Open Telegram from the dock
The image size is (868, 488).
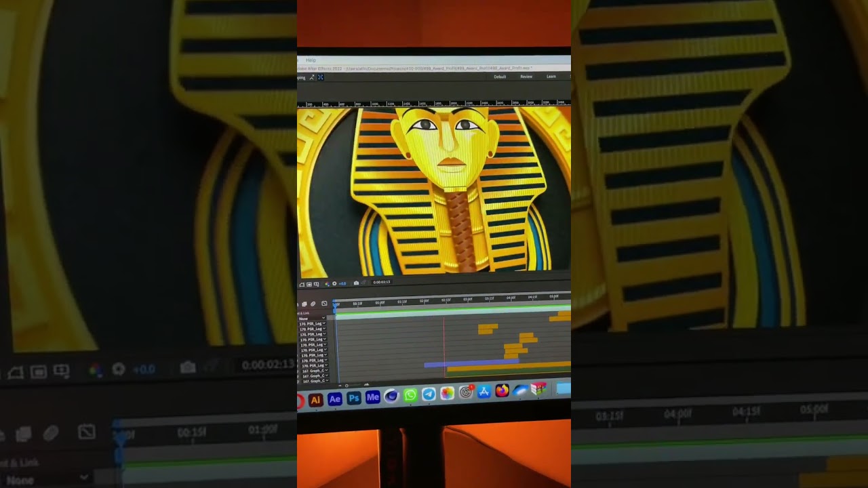coord(429,394)
